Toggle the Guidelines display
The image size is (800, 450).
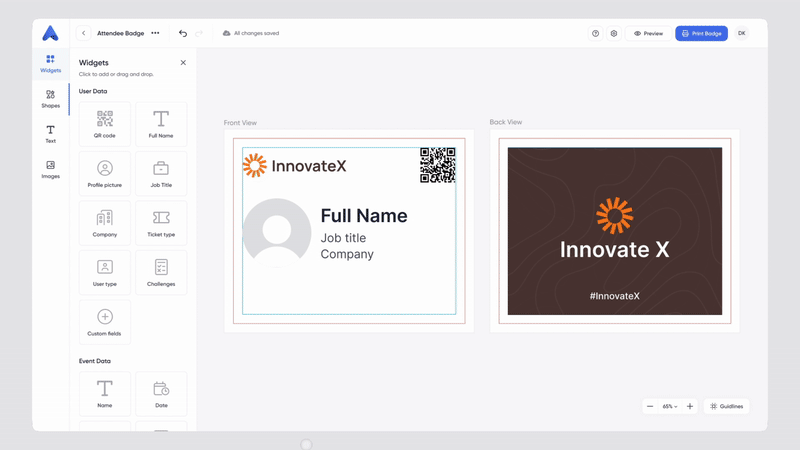pyautogui.click(x=726, y=406)
